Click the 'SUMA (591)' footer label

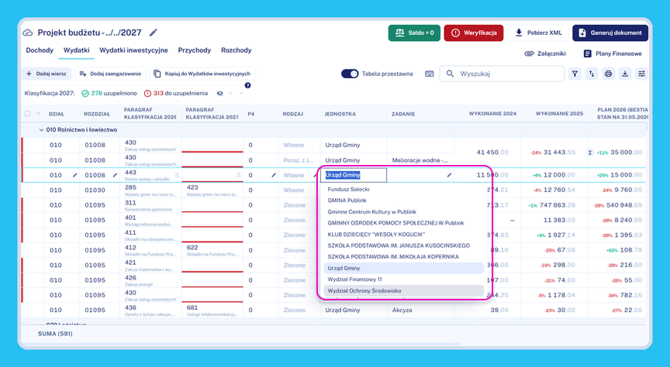55,334
